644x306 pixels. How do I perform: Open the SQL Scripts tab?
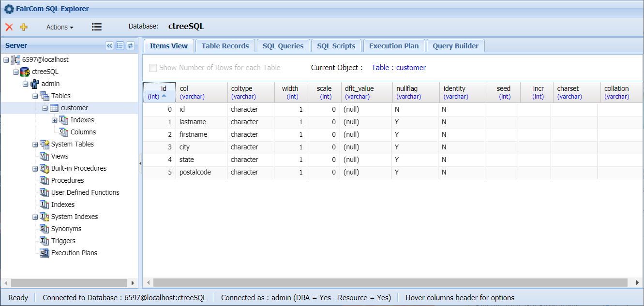pyautogui.click(x=336, y=46)
